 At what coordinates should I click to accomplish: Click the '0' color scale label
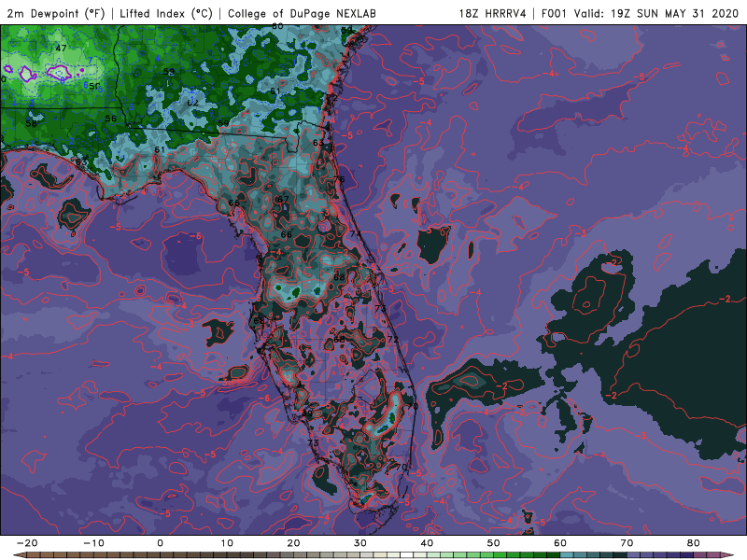click(160, 543)
